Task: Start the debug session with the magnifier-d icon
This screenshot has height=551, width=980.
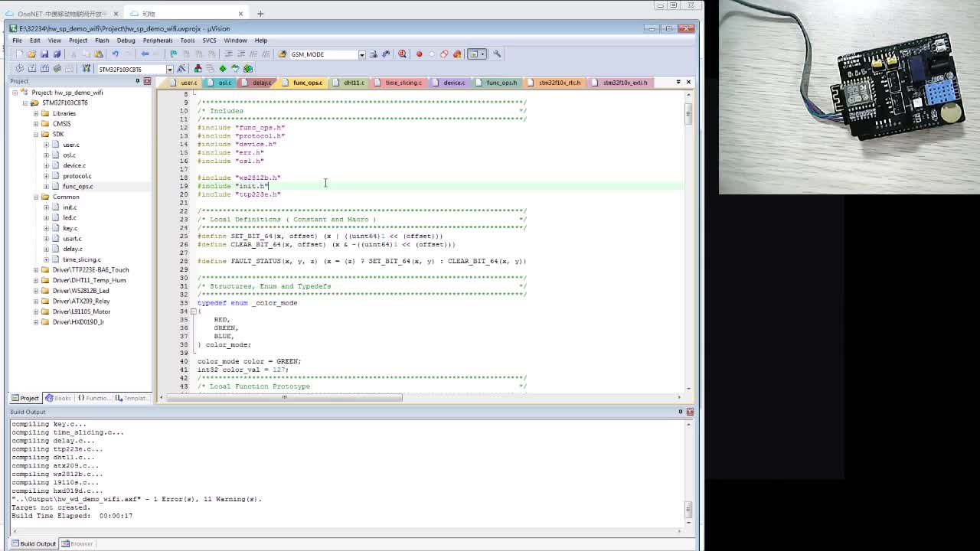Action: (x=402, y=54)
